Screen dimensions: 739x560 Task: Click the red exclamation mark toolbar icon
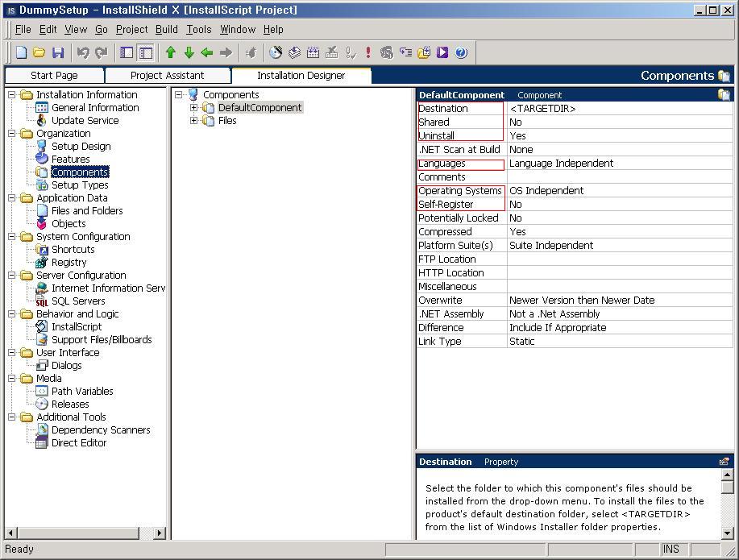coord(368,52)
